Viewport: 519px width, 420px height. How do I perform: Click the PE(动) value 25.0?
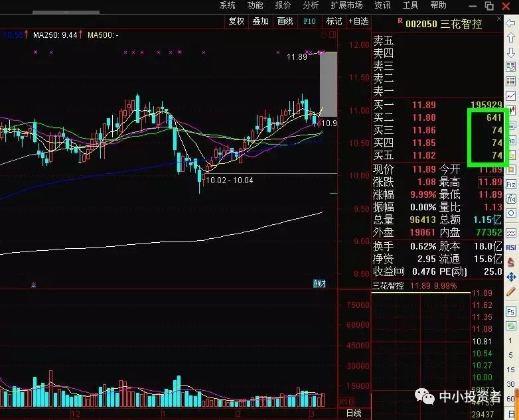(x=493, y=272)
